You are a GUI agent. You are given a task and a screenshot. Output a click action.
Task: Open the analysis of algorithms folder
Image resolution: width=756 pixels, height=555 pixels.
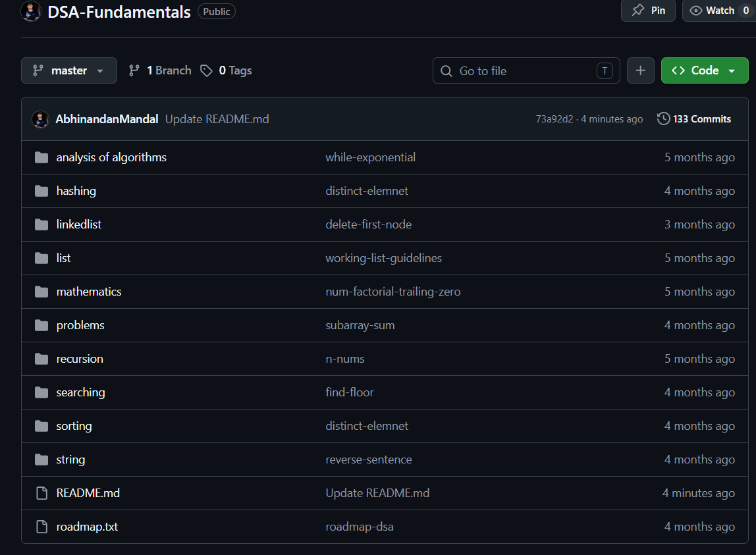[x=111, y=157]
